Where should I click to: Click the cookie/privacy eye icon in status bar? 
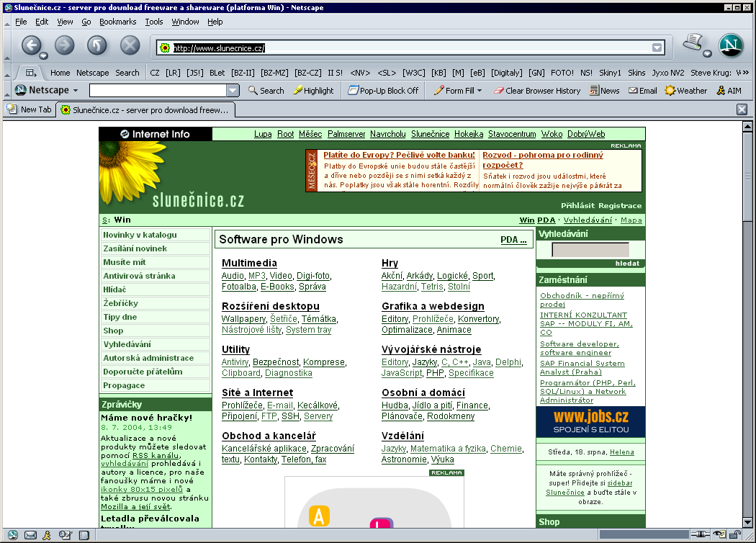point(719,534)
